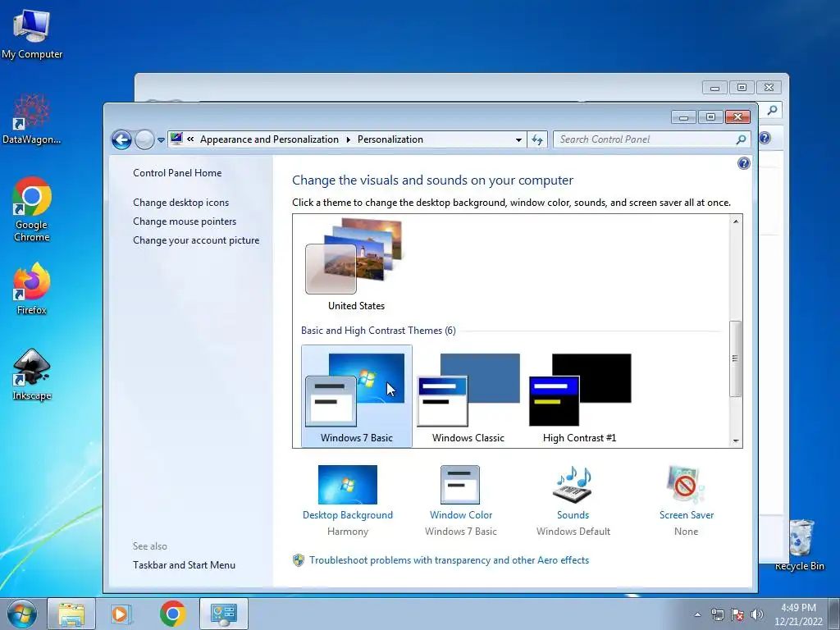Click Basic and High Contrast Themes heading
The width and height of the screenshot is (840, 630).
[x=378, y=331]
